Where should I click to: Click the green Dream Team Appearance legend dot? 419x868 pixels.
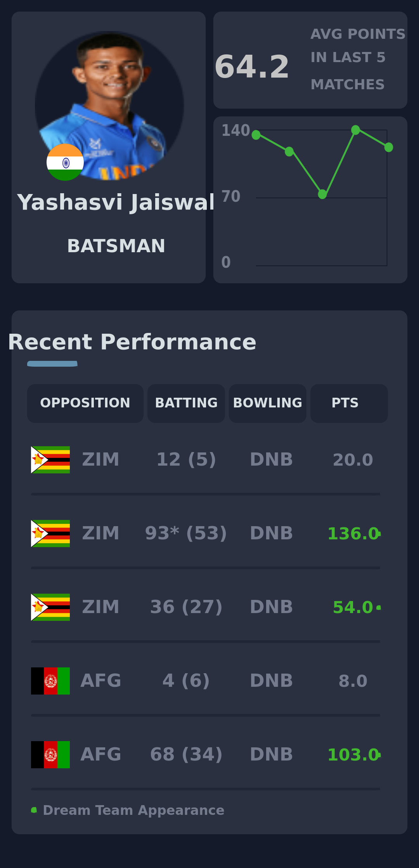(34, 810)
